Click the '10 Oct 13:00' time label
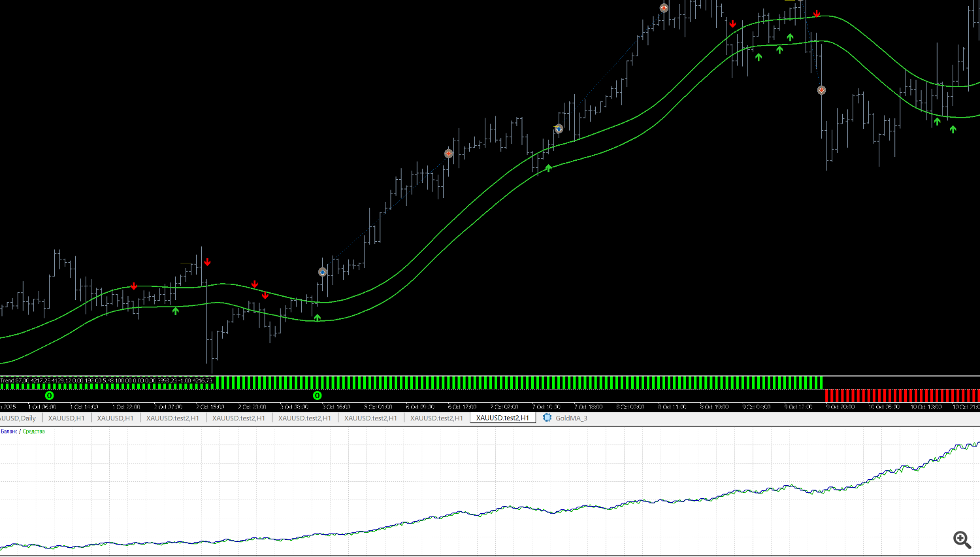The height and width of the screenshot is (557, 980). point(926,407)
